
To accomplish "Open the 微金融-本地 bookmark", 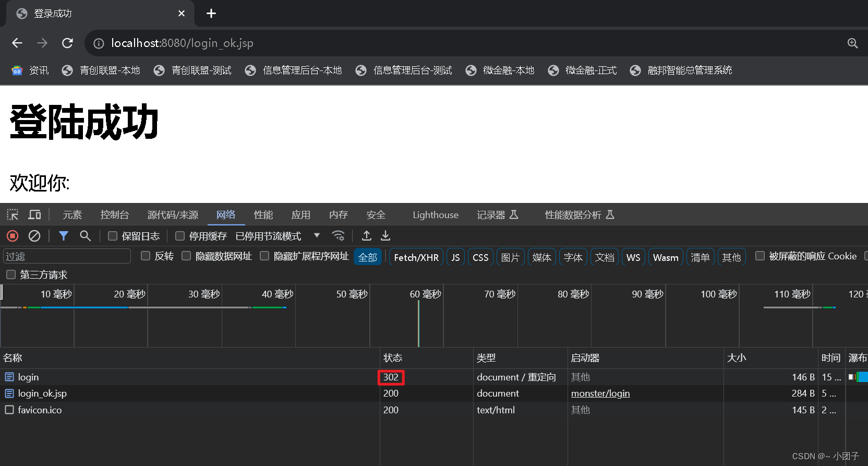I will (500, 70).
